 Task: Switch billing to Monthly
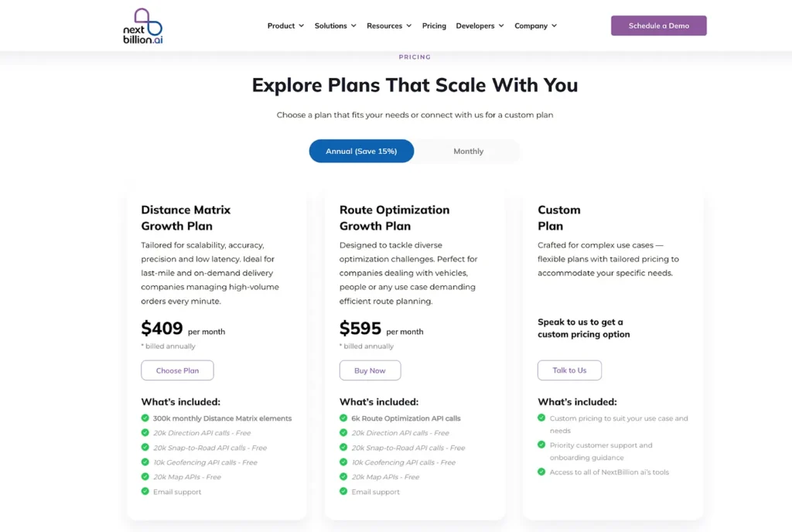468,152
